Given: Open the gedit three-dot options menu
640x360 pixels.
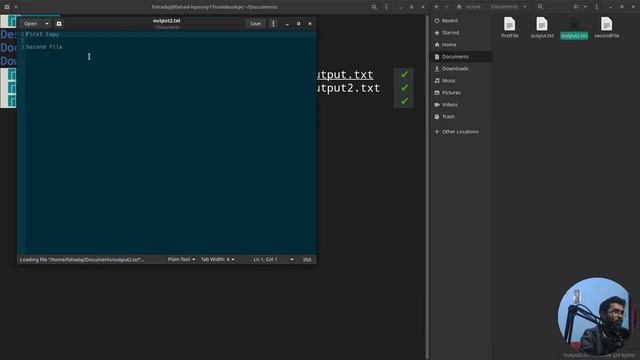Looking at the screenshot, I should click(x=273, y=24).
